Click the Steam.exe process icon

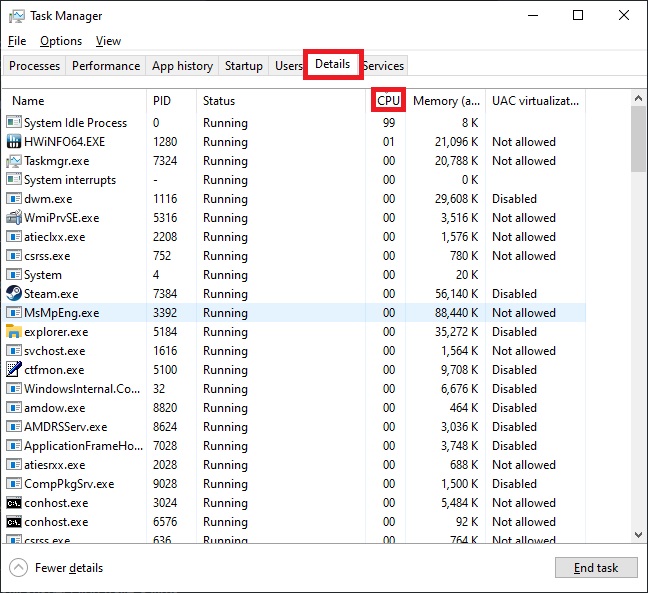coord(14,294)
